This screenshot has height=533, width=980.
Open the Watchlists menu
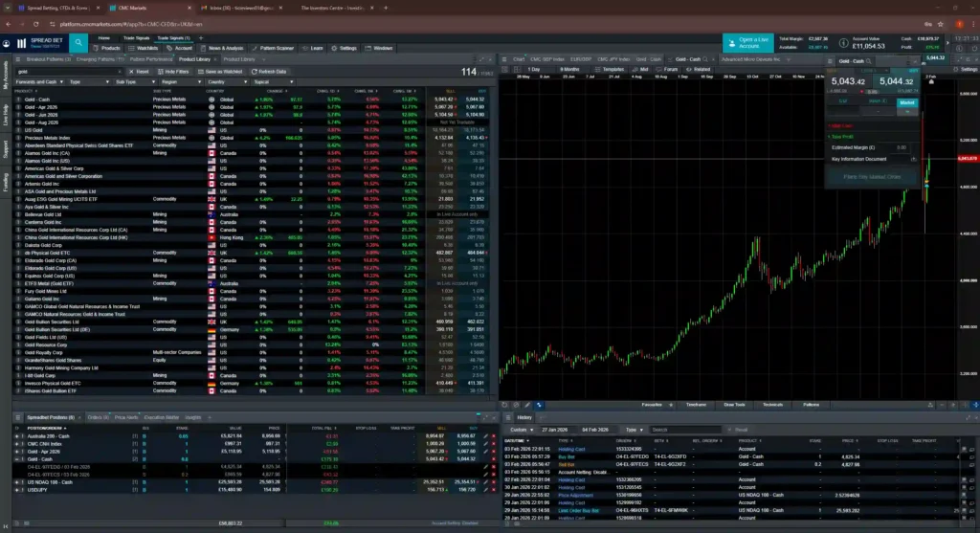click(x=144, y=48)
